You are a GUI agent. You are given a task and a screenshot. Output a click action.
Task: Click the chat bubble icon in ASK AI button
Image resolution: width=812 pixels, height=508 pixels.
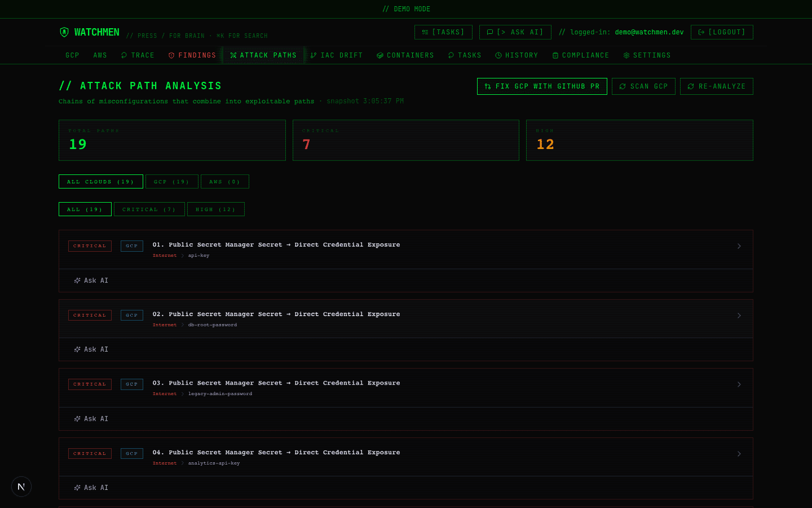tap(490, 32)
